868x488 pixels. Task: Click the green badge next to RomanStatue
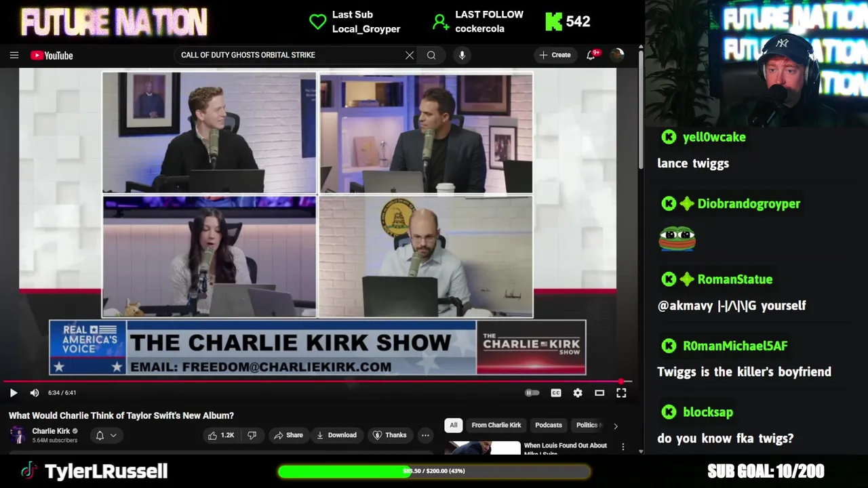[x=687, y=279]
